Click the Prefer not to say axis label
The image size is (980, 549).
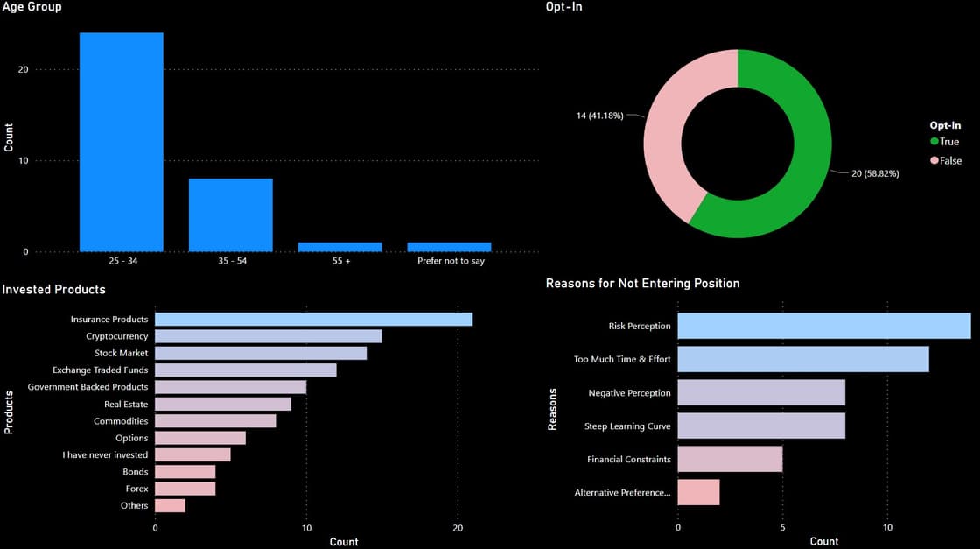451,261
